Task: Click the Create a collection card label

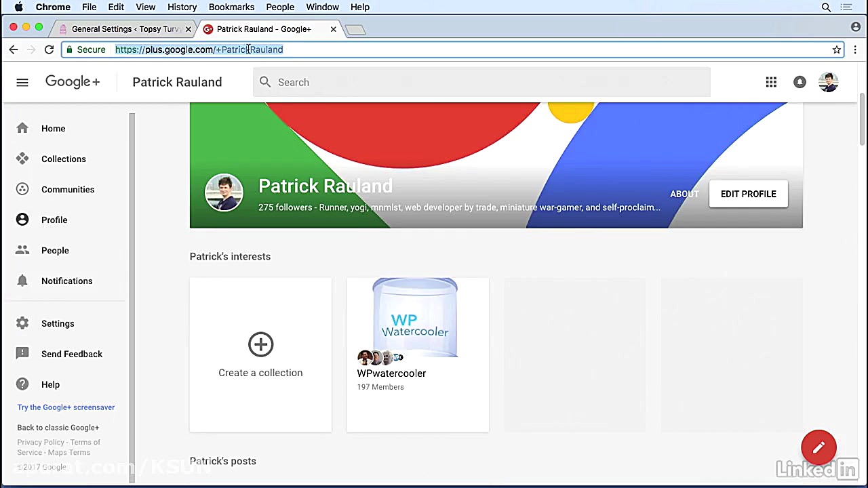Action: point(260,373)
